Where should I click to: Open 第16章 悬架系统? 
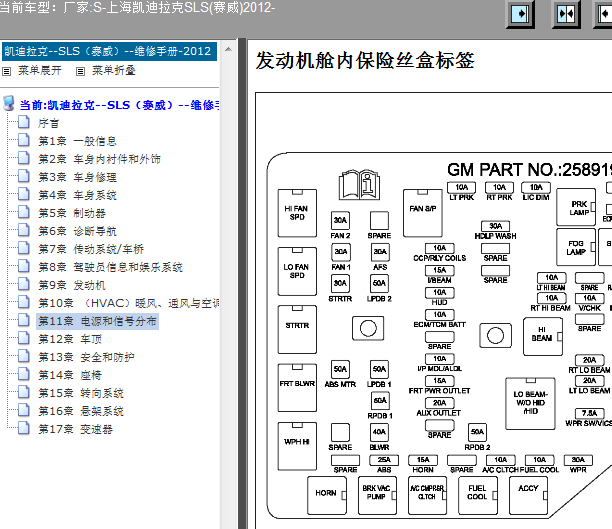point(81,411)
